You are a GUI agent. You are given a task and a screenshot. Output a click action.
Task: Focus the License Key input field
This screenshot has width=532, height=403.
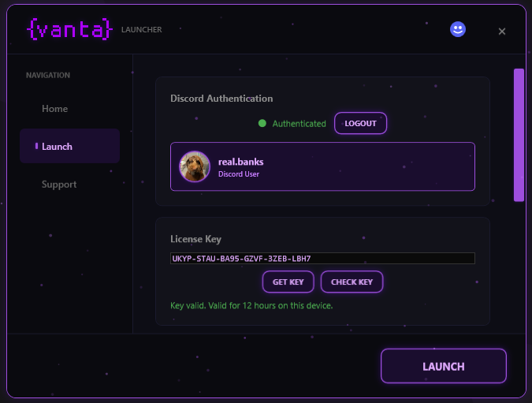pos(322,258)
